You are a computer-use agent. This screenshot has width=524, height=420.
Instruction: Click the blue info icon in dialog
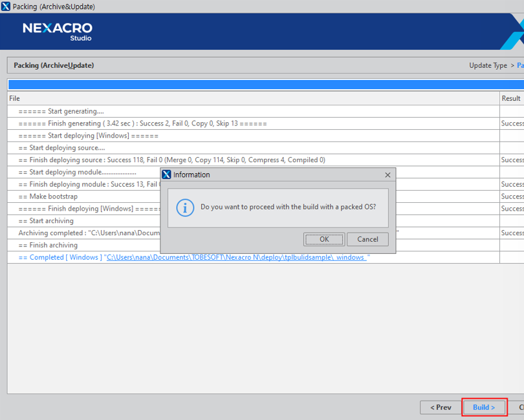pos(185,207)
